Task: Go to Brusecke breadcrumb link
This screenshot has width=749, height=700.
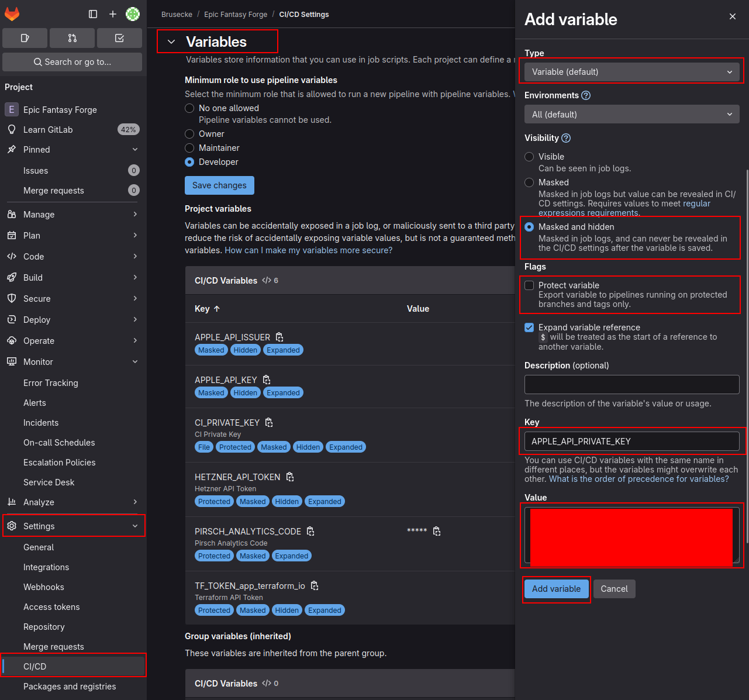Action: click(177, 15)
